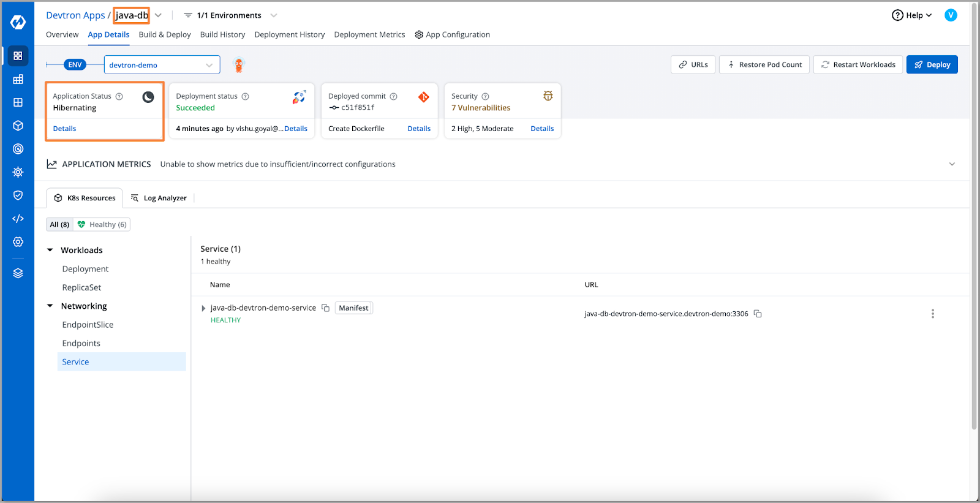This screenshot has height=503, width=980.
Task: Open Deployment status Details link
Action: pyautogui.click(x=296, y=129)
